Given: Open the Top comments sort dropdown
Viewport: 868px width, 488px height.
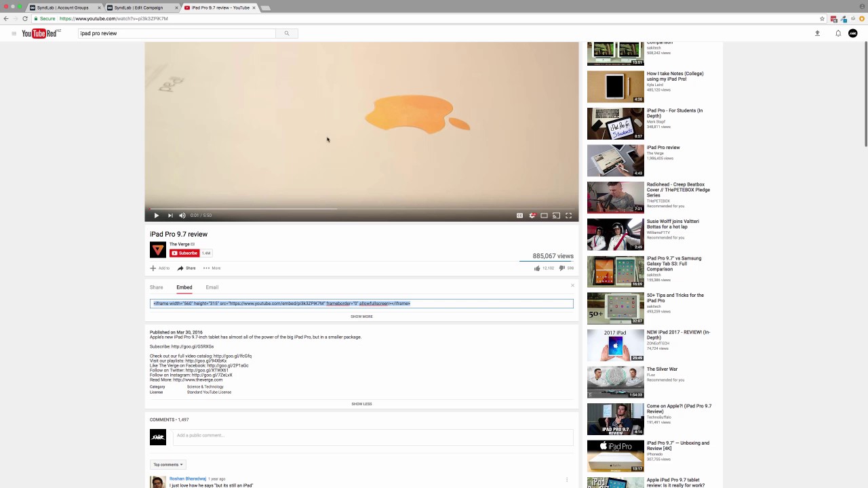Looking at the screenshot, I should (x=167, y=465).
